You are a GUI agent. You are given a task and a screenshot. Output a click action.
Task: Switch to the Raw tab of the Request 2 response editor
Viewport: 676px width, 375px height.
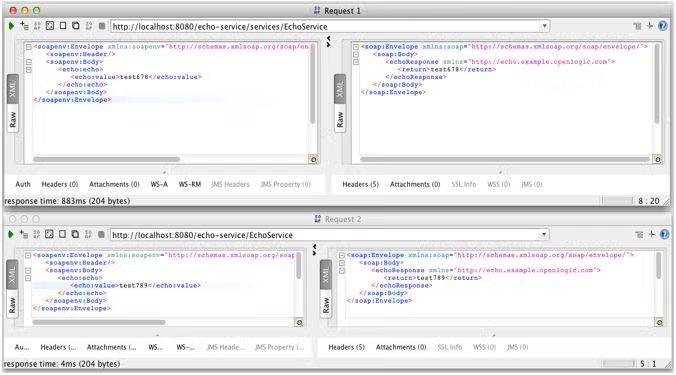click(326, 305)
